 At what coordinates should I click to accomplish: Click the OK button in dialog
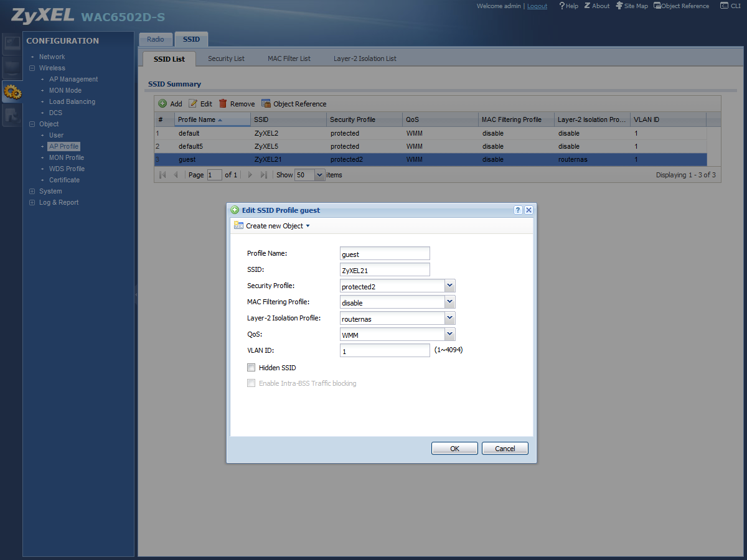pos(454,449)
